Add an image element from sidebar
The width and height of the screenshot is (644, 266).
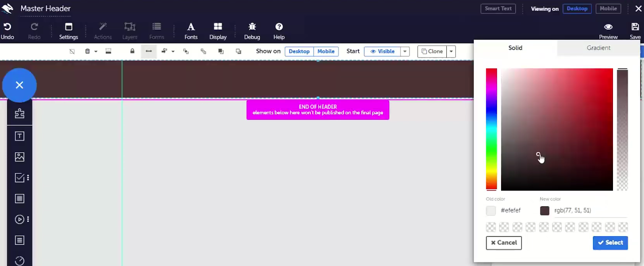(19, 157)
